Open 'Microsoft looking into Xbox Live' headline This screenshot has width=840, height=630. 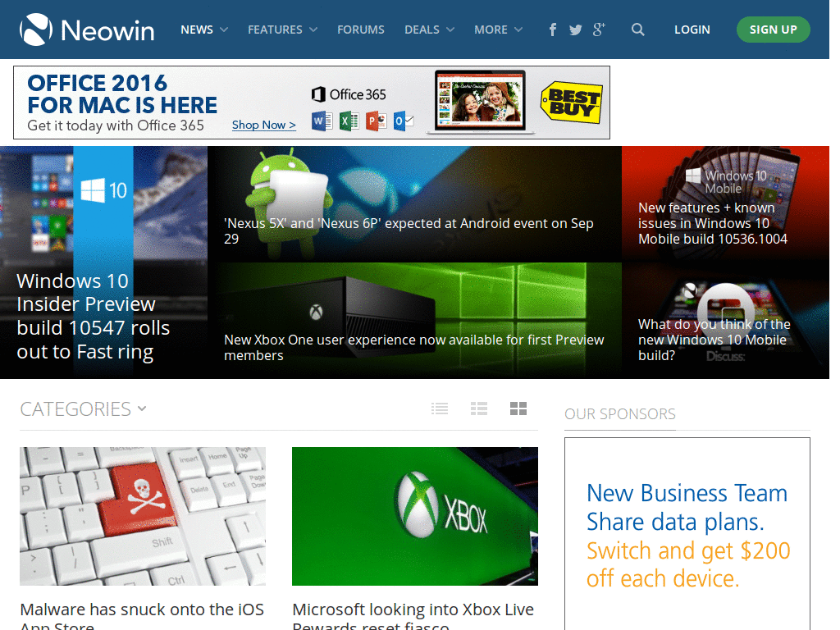pyautogui.click(x=413, y=615)
